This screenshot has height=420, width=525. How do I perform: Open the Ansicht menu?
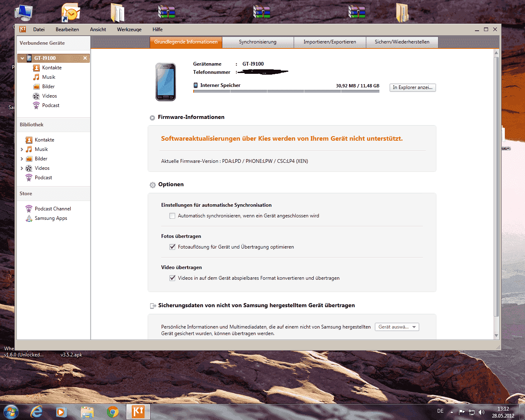point(98,30)
